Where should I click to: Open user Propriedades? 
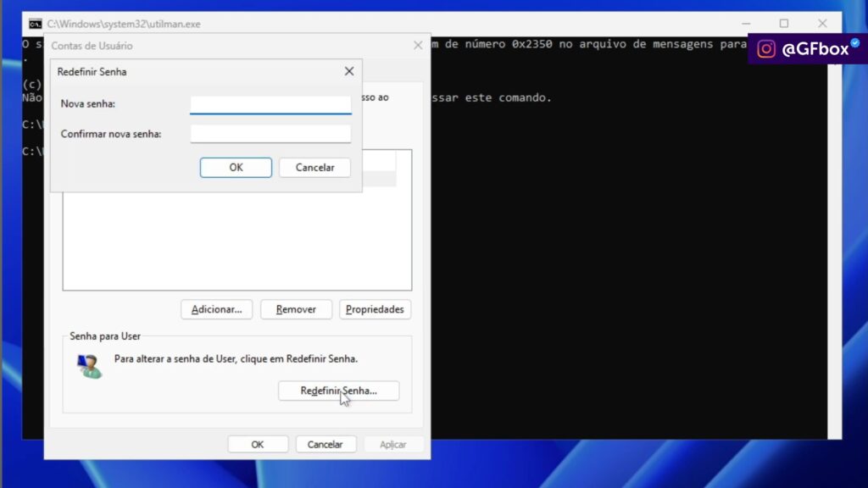pyautogui.click(x=375, y=309)
